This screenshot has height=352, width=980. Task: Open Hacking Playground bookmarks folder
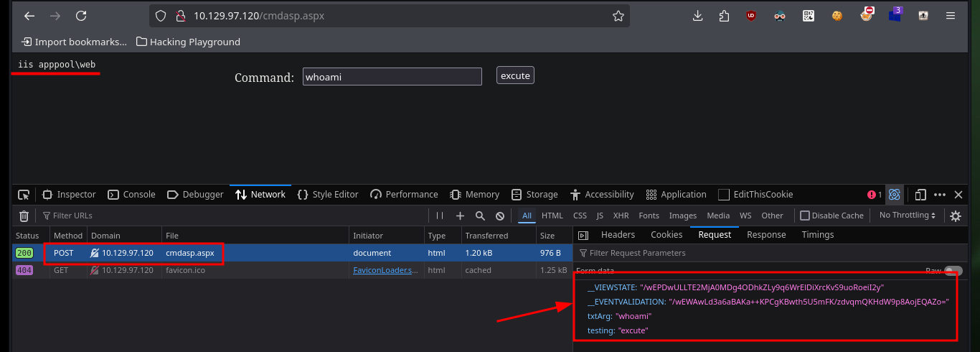tap(188, 42)
